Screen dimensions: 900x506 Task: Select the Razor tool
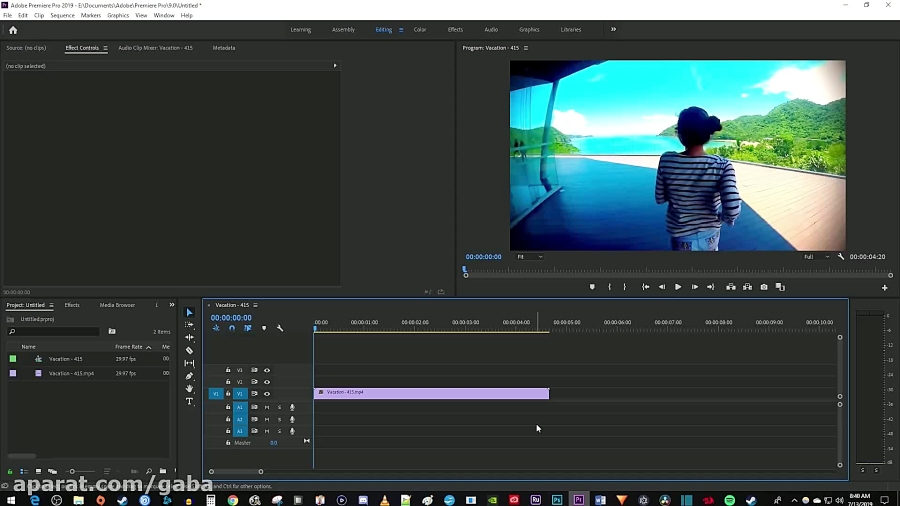point(189,350)
